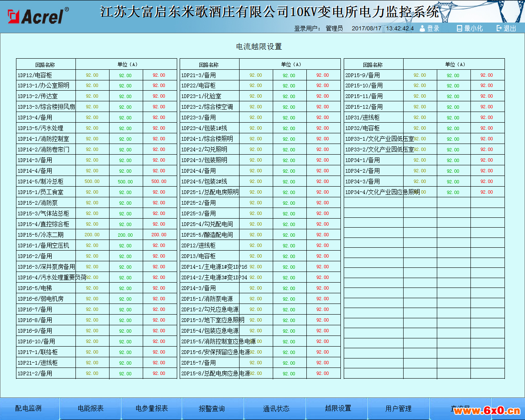Screen dimensions: 525x420
Task: Click yellow 200.00 in 1DP15-5/冷冻二期 row
Action: point(92,235)
